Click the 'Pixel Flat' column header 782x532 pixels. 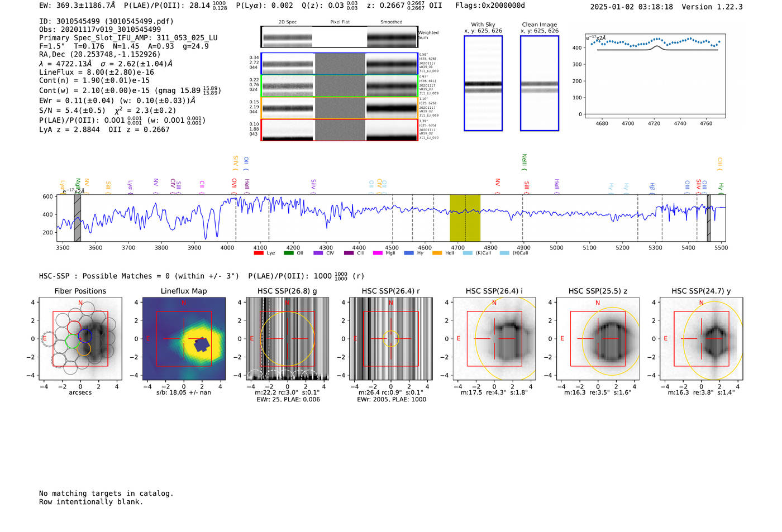340,22
